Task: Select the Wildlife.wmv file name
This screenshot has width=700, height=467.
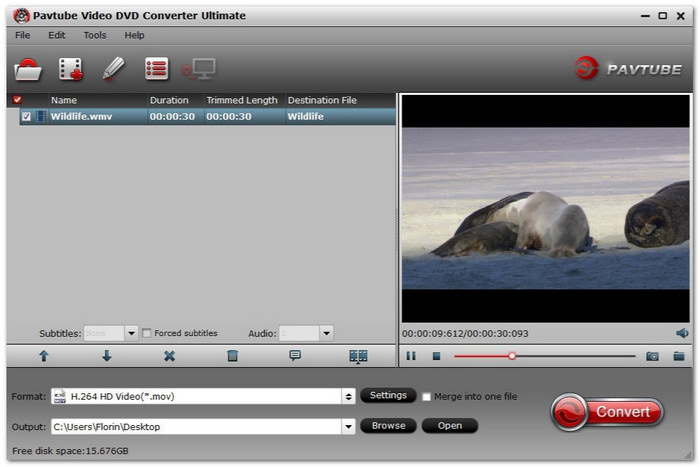Action: 81,117
